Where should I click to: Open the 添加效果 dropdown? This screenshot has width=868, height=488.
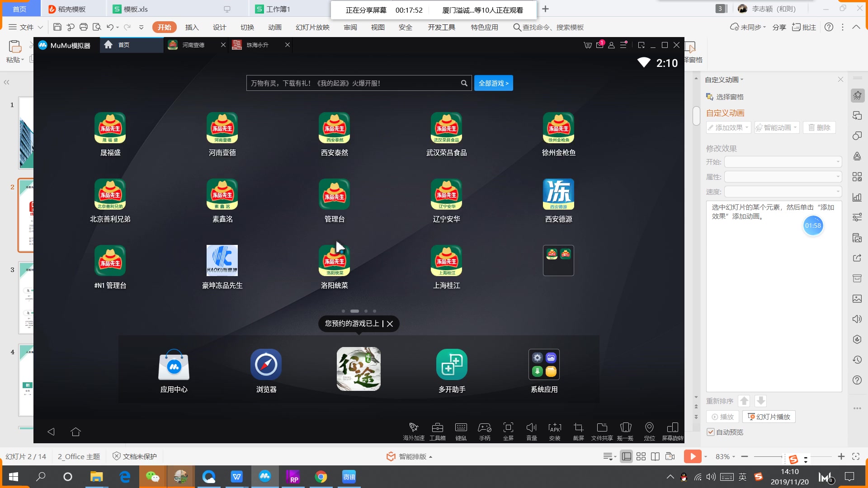click(728, 127)
